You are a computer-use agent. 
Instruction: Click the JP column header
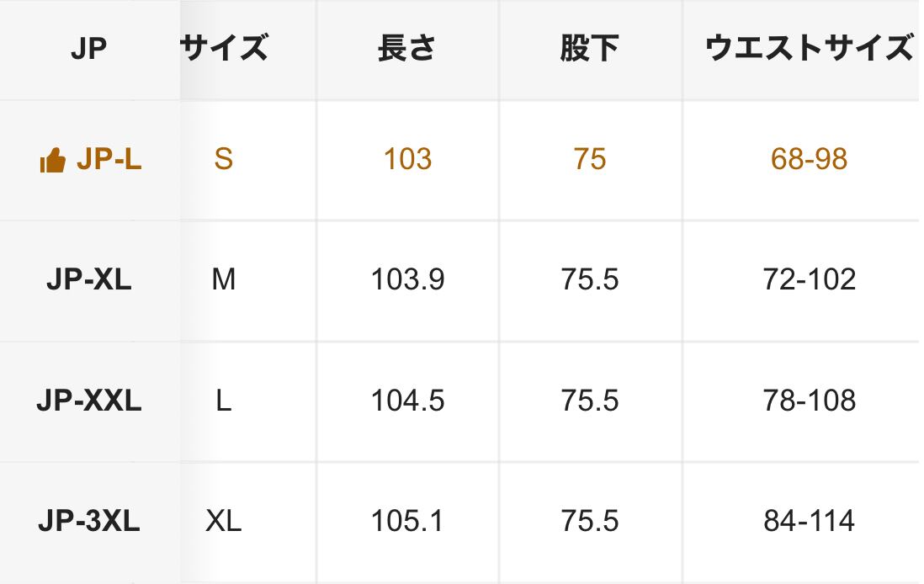[x=89, y=50]
